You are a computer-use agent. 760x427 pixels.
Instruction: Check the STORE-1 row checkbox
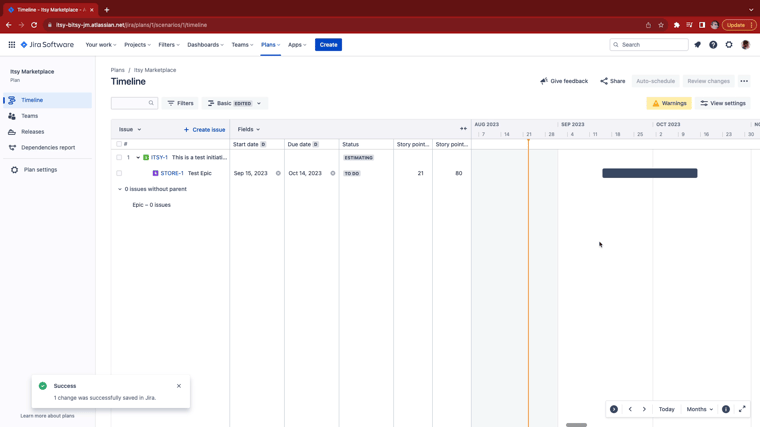click(x=119, y=173)
